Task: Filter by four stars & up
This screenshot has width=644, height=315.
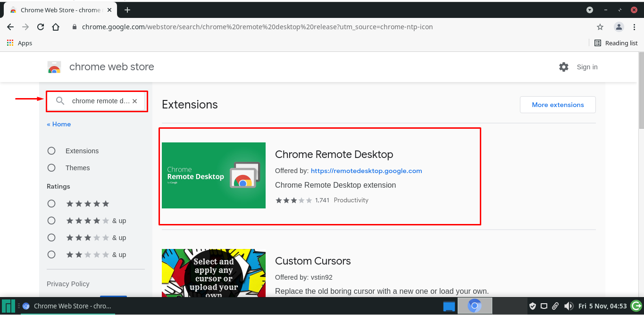Action: click(x=51, y=221)
